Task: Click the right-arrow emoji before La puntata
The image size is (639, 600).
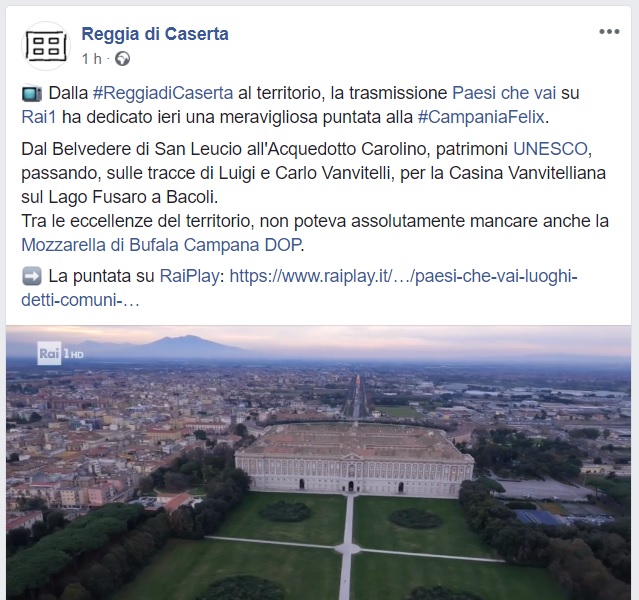Action: coord(31,276)
